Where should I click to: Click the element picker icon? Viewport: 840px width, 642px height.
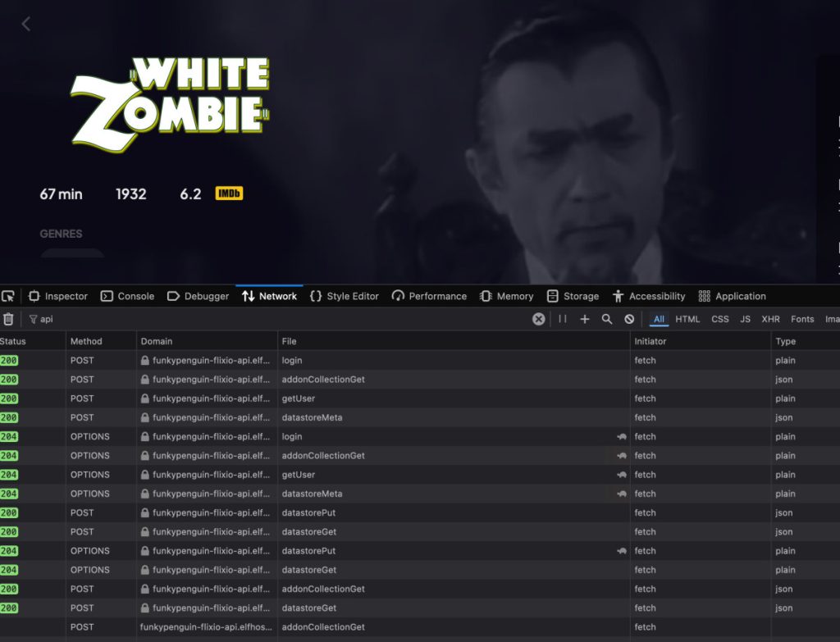point(8,296)
